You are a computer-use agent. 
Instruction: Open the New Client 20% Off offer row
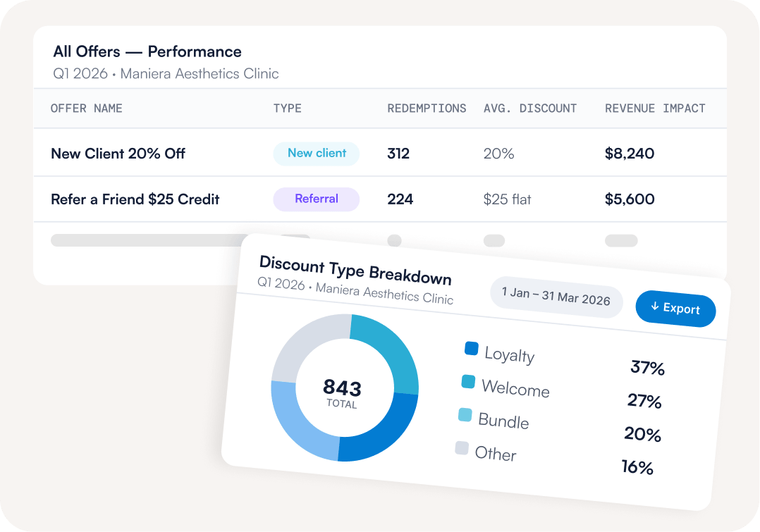click(x=380, y=153)
